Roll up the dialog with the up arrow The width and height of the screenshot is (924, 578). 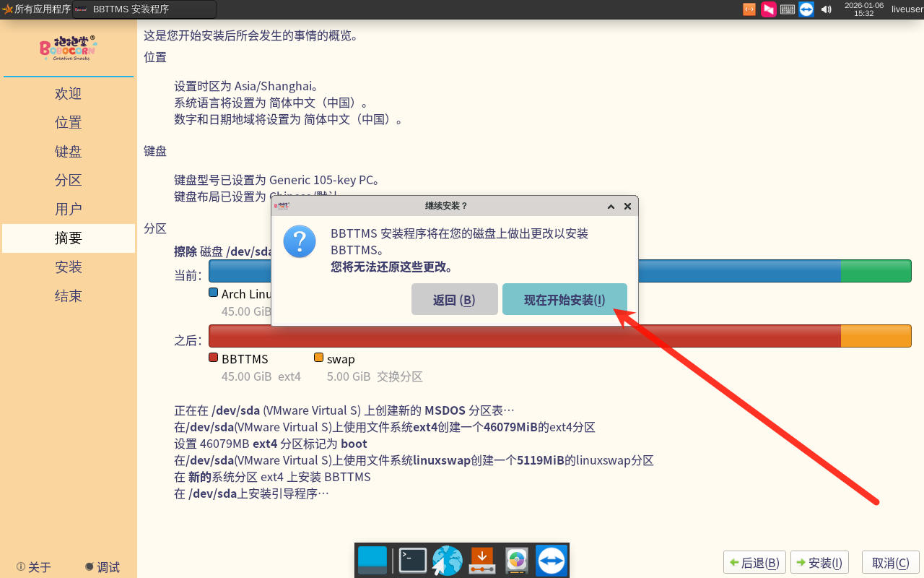click(x=611, y=207)
